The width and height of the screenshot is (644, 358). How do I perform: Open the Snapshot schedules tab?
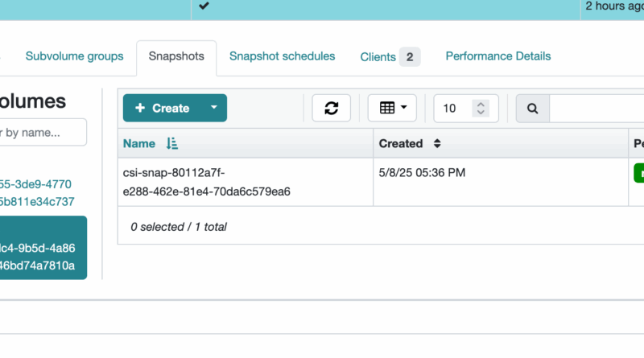tap(283, 56)
